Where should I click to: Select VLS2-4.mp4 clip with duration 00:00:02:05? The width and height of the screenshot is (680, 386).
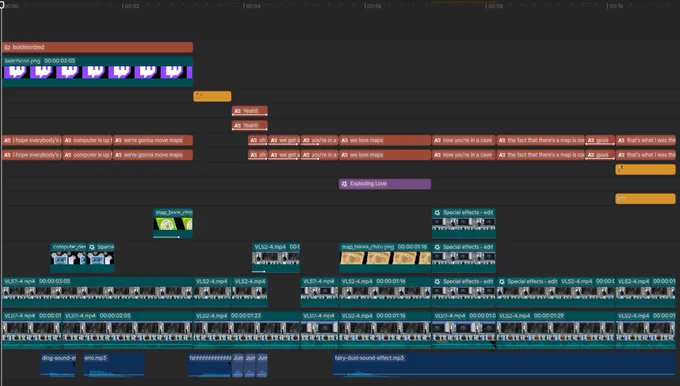click(128, 330)
